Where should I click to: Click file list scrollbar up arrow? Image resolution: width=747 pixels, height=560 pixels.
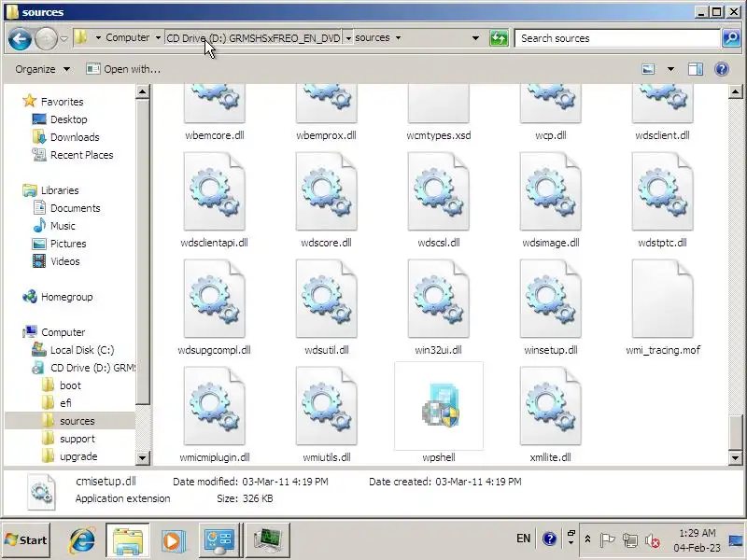click(x=735, y=91)
